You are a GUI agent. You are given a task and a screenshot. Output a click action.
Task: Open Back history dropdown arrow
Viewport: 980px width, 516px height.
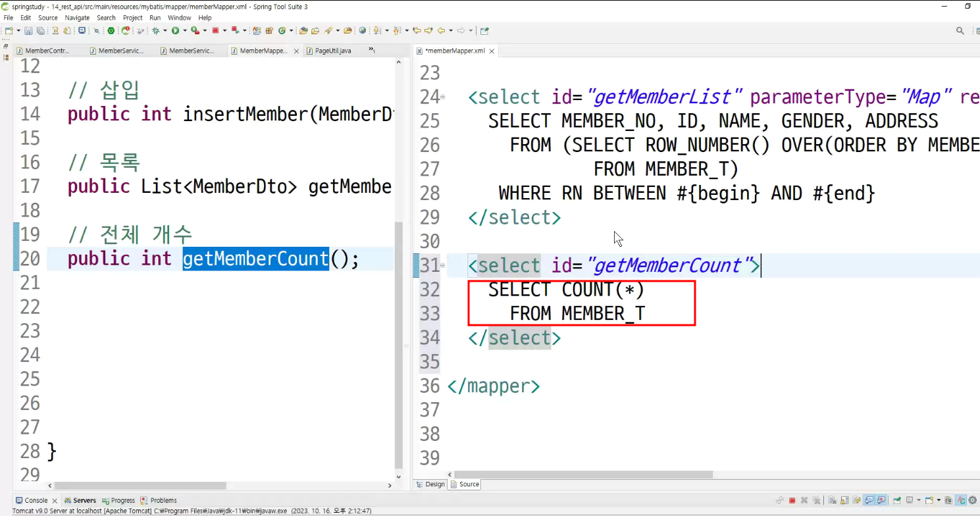pyautogui.click(x=451, y=30)
